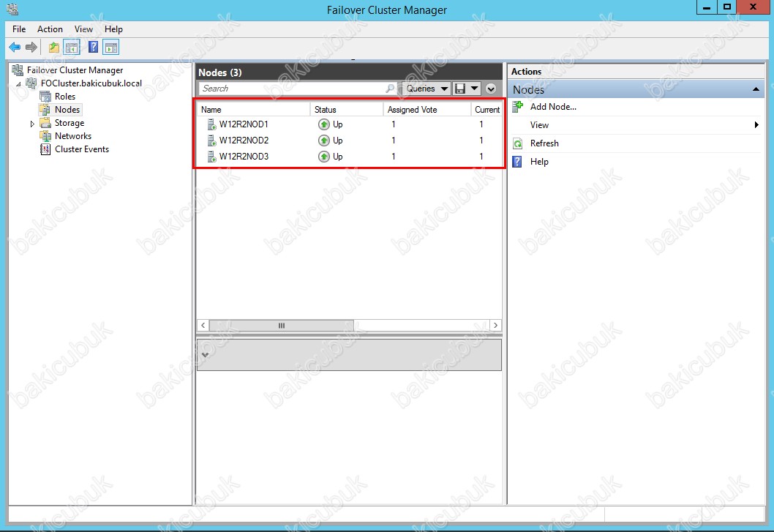Image resolution: width=774 pixels, height=532 pixels.
Task: Open the View menu in menu bar
Action: tap(83, 29)
